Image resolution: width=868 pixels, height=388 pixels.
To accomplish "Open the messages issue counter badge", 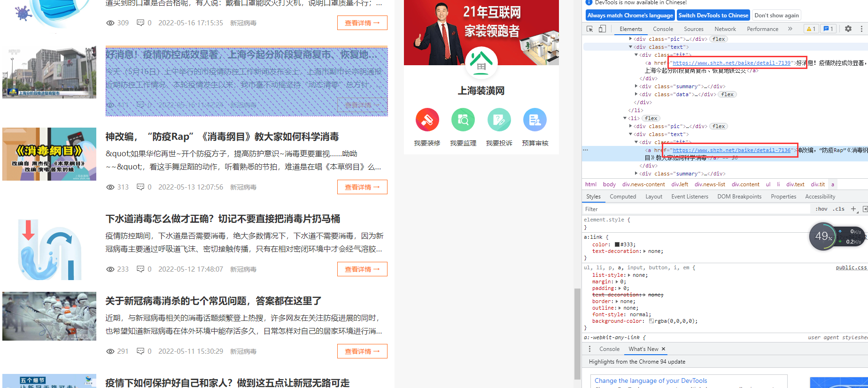I will (828, 29).
